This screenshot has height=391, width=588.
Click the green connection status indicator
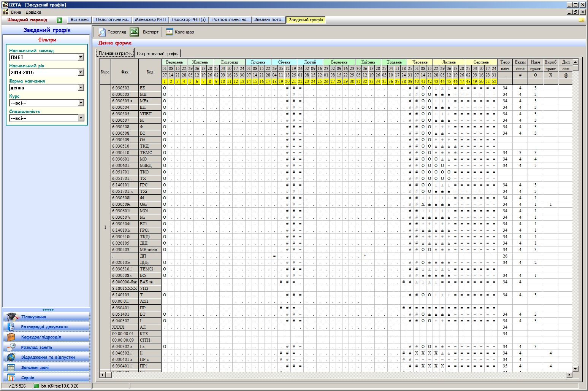[x=36, y=386]
